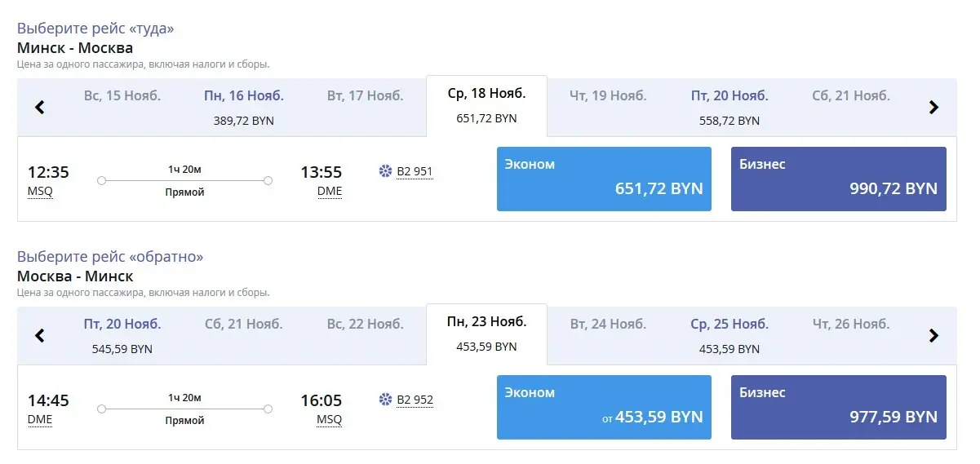Choose Эконом fare 651,72 BYN
980x464 pixels.
point(604,179)
